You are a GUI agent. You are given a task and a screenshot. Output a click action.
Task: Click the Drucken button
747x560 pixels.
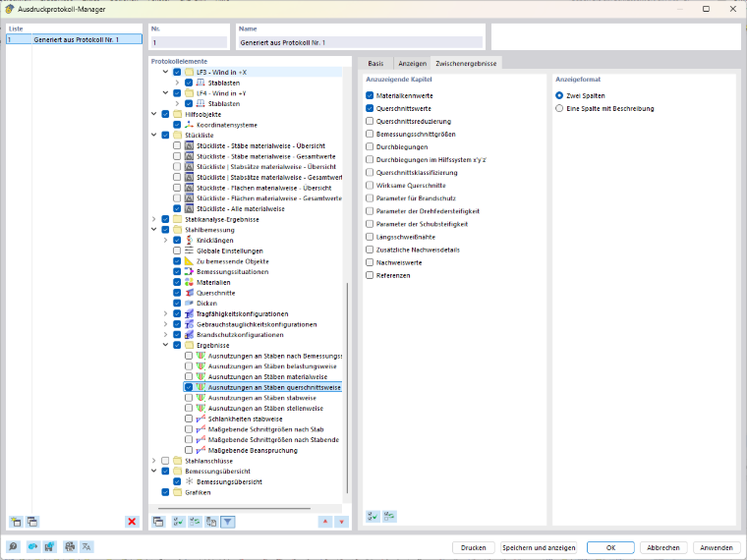473,547
